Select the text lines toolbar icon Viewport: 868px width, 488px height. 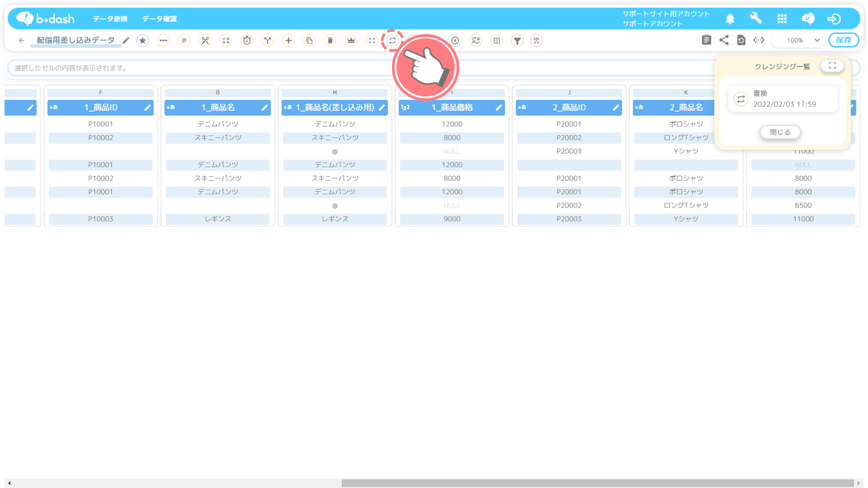click(x=184, y=40)
